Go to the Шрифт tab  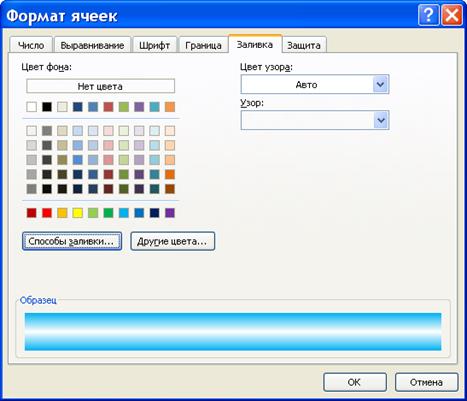click(154, 45)
